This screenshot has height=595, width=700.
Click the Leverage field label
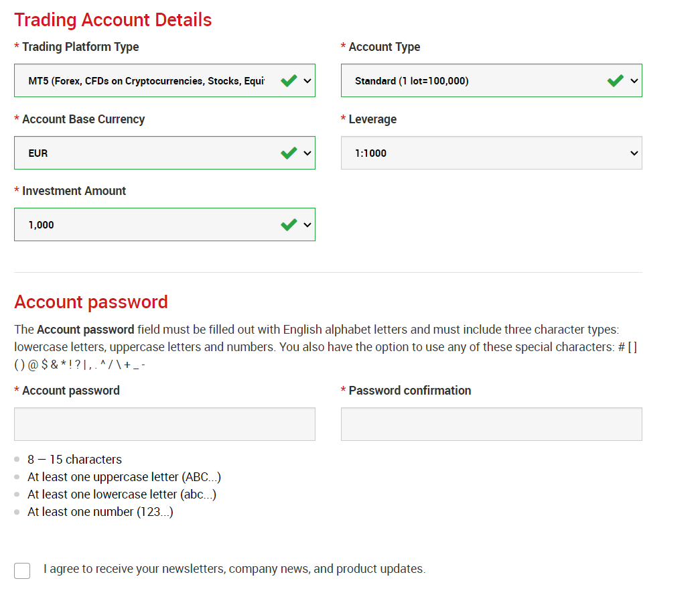click(372, 119)
